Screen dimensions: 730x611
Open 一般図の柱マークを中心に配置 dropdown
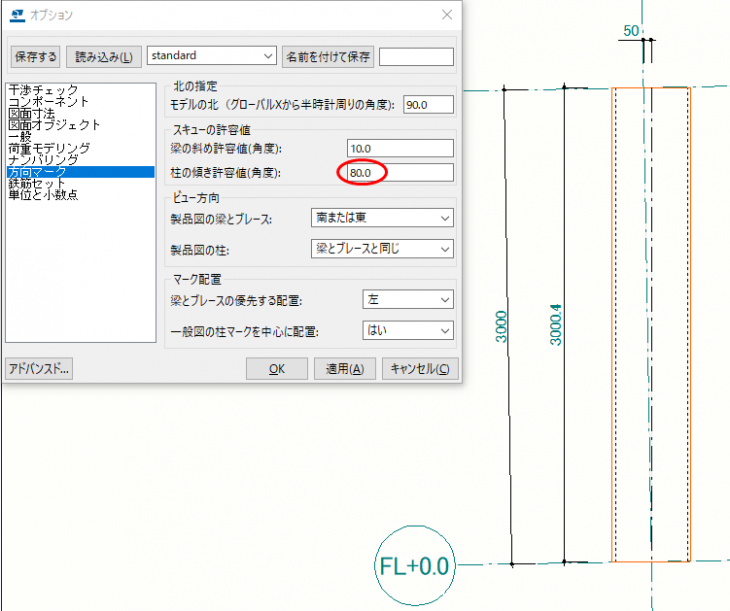(x=408, y=331)
